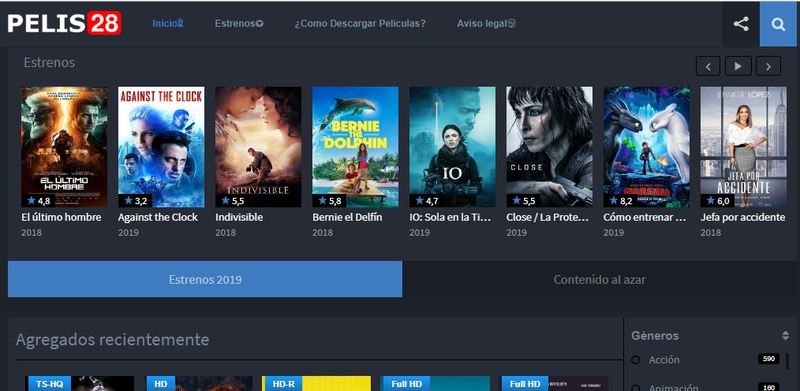Click the 8,2 star rating badge
Screen dimensions: 800x391
pos(620,201)
